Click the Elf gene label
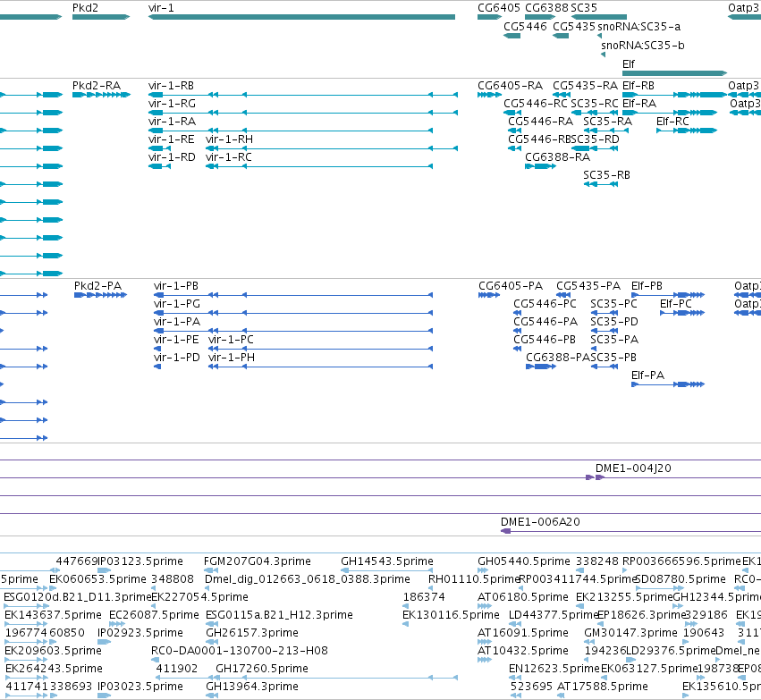The height and width of the screenshot is (700, 761). pos(629,64)
